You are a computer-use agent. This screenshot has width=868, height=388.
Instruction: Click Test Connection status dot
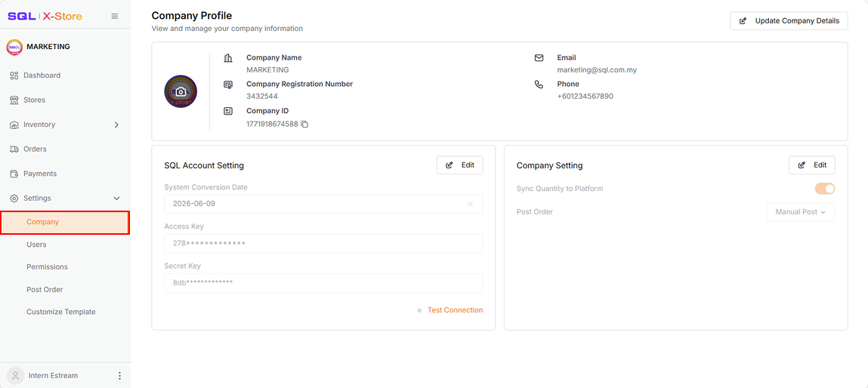tap(419, 310)
